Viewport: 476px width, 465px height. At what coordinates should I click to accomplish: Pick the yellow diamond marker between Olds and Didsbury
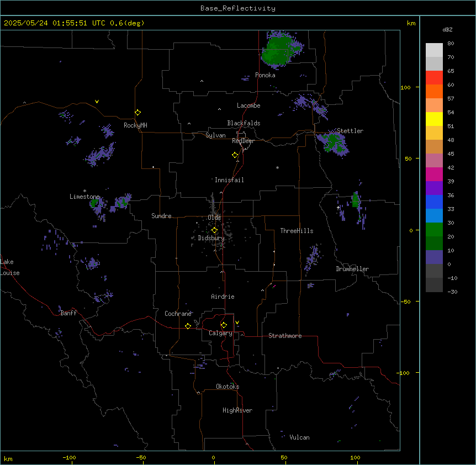pos(215,230)
